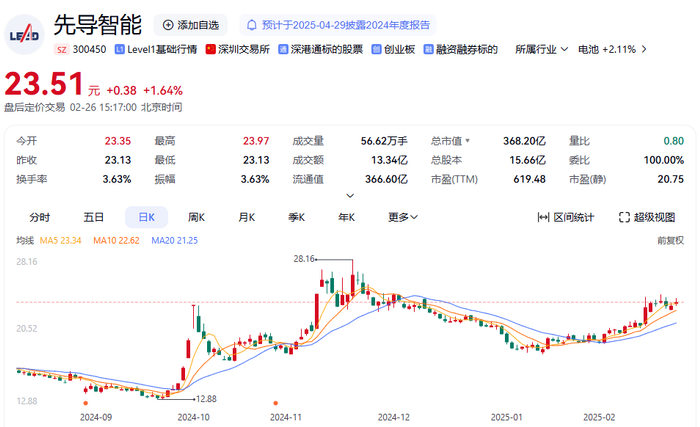Click the 28.16 high price annotation

(304, 259)
